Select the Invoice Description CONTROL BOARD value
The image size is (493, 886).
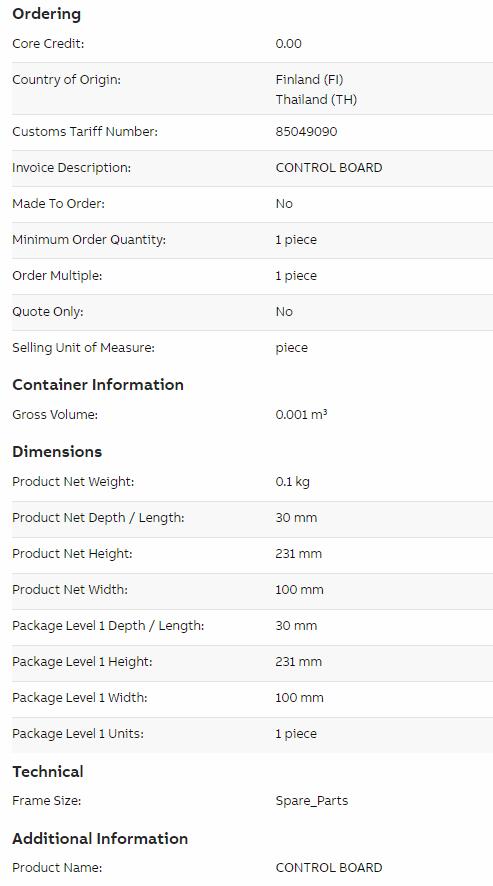tap(329, 168)
